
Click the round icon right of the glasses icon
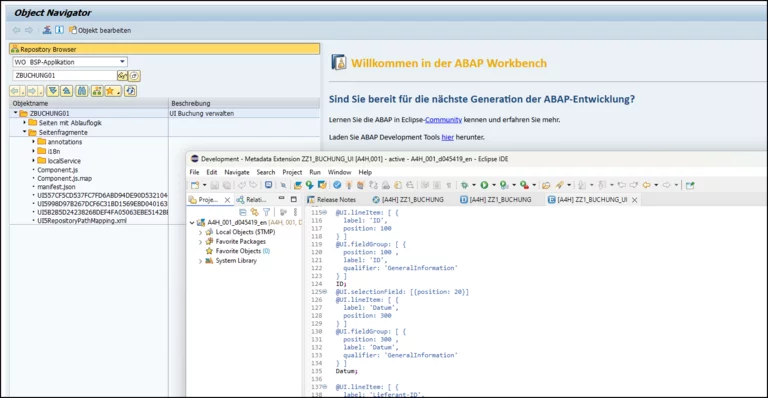tap(135, 76)
